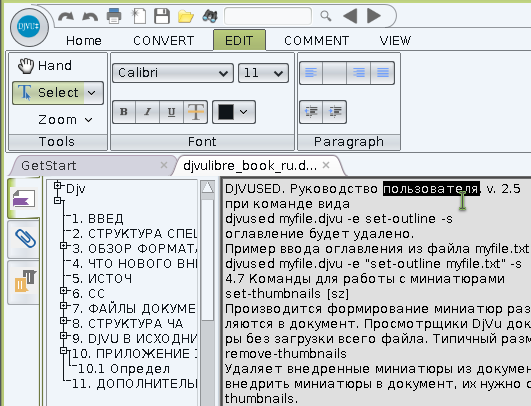This screenshot has width=531, height=406.
Task: Toggle bold formatting
Action: click(x=124, y=112)
